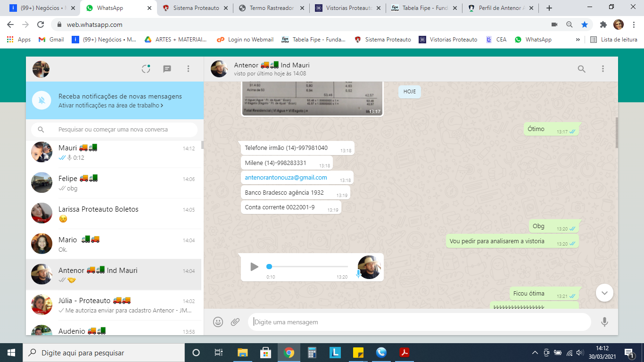
Task: Click the antenorantonouza@gmail.com email link
Action: click(286, 178)
